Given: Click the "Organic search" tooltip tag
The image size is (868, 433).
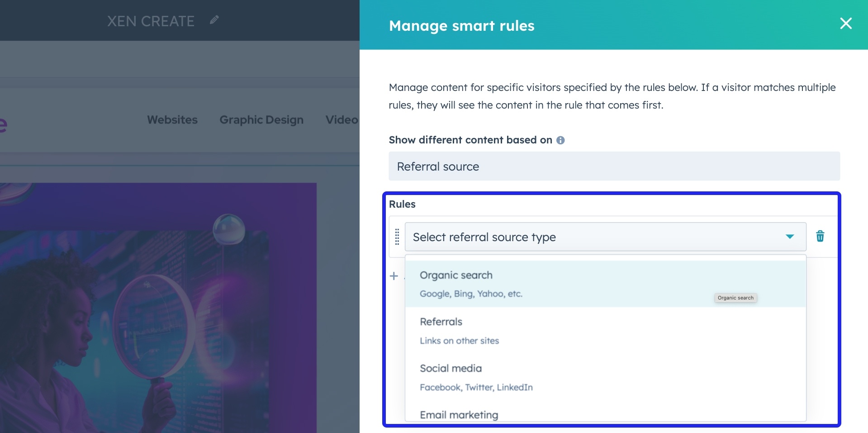Looking at the screenshot, I should [x=736, y=298].
